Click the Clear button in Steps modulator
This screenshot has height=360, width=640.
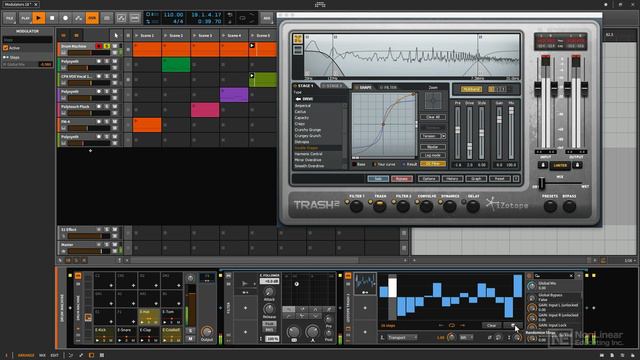coord(491,325)
